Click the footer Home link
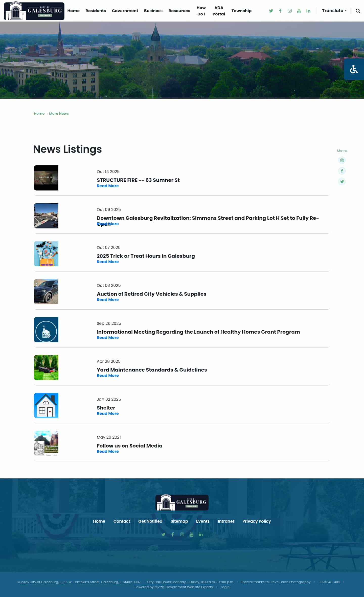Screen dimensions: 364x597 coord(99,521)
